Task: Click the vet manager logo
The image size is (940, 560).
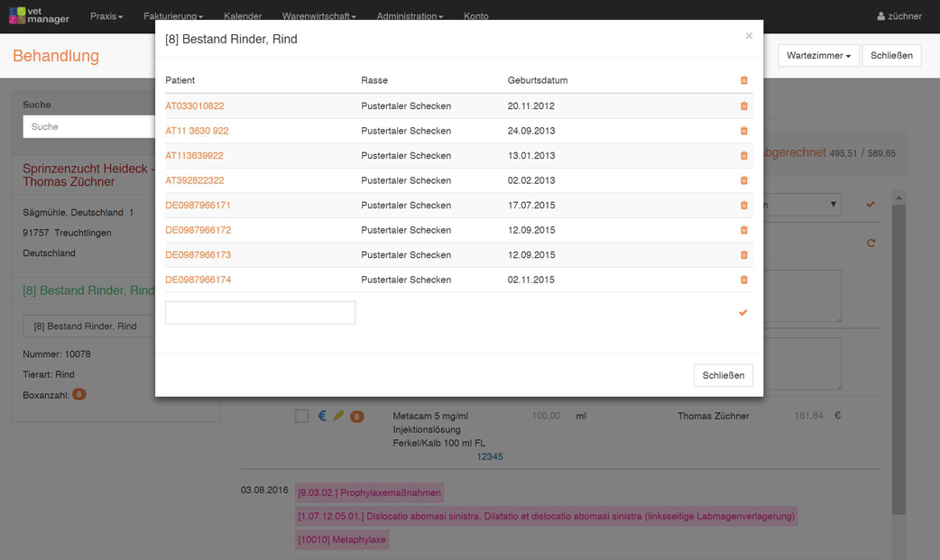Action: [x=39, y=16]
